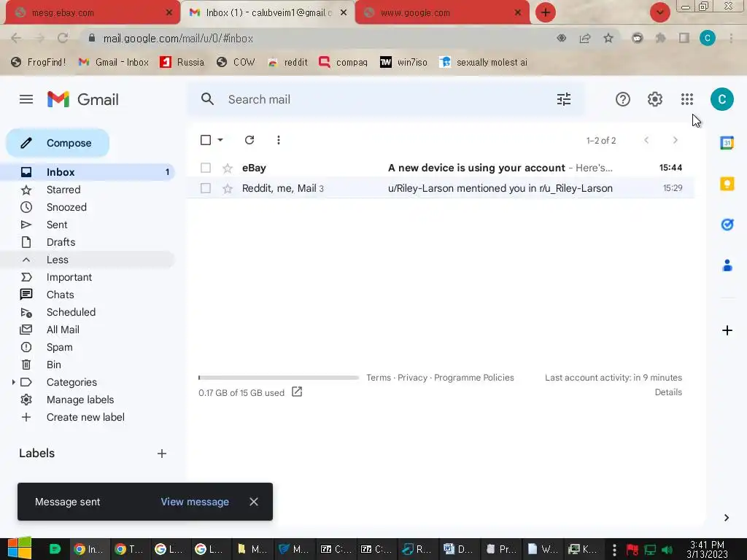The height and width of the screenshot is (560, 747).
Task: Open the Privacy link
Action: (413, 378)
